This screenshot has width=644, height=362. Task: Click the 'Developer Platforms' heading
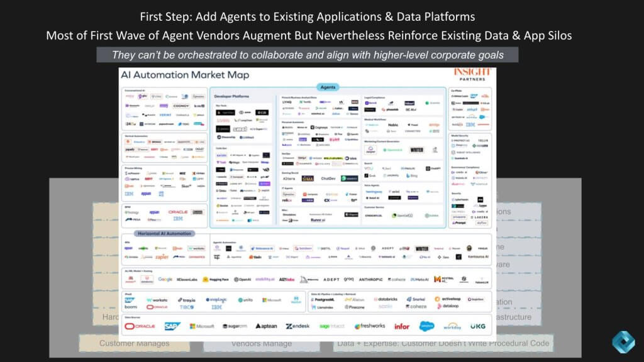pyautogui.click(x=231, y=96)
